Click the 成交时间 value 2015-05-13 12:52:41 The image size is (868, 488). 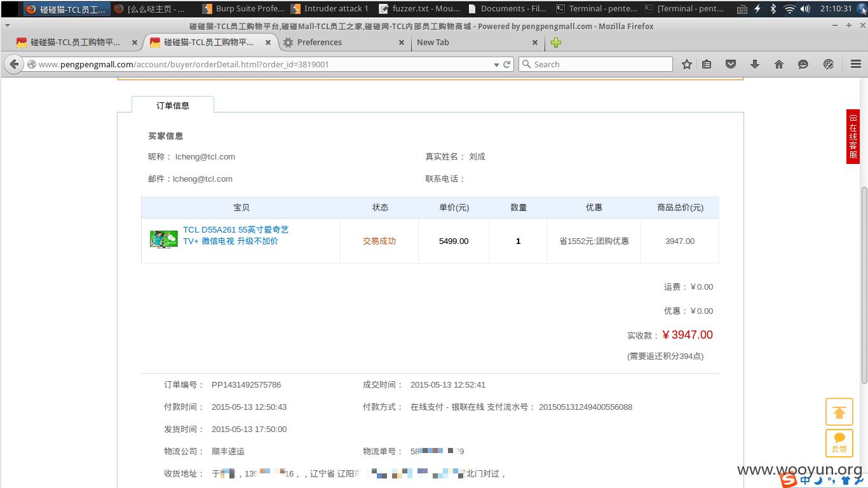click(448, 384)
